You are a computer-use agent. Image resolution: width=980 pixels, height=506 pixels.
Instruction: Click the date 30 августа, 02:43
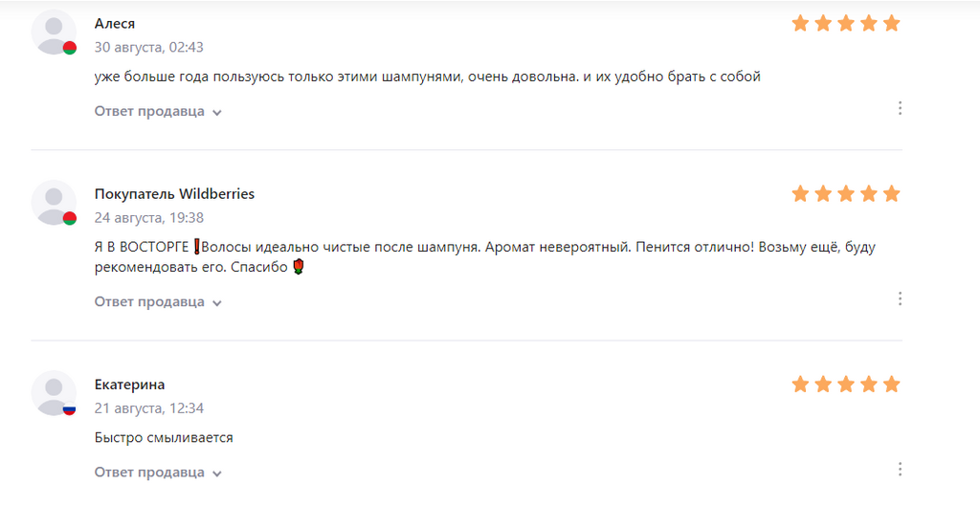pos(148,47)
